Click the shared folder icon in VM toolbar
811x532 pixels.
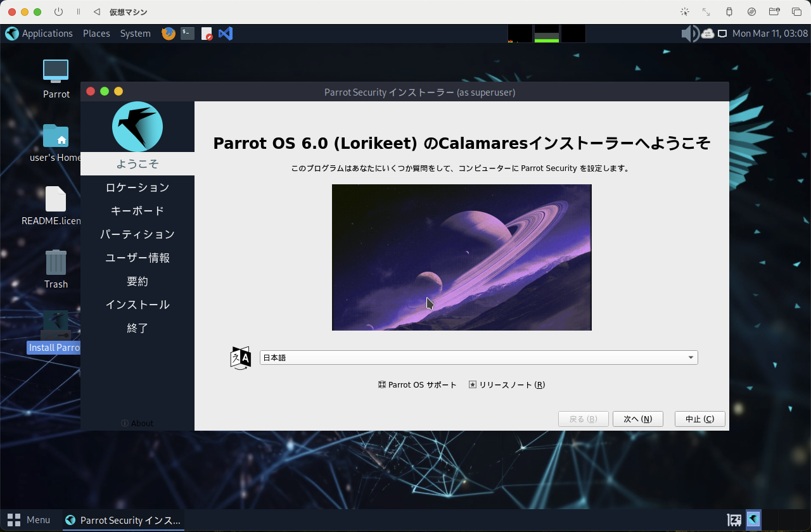[774, 12]
